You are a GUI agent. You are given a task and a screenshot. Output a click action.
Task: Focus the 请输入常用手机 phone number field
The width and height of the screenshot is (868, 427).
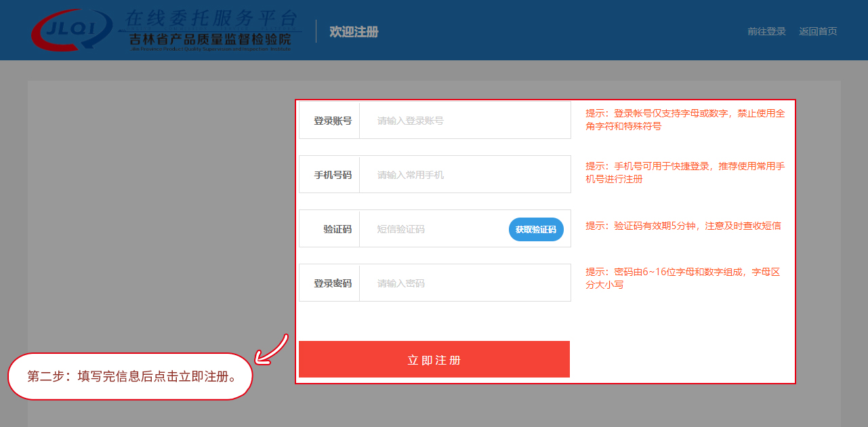tap(464, 175)
